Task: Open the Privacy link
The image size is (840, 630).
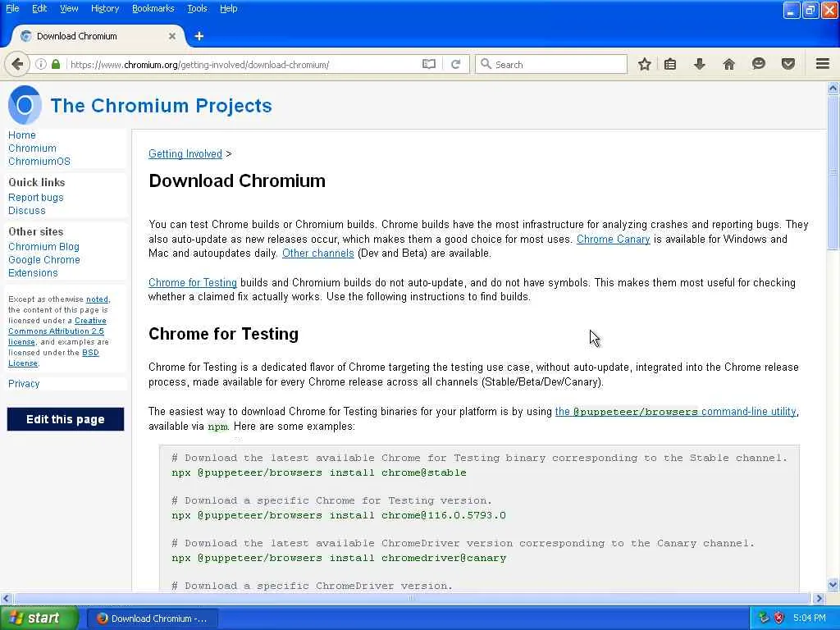Action: point(24,384)
